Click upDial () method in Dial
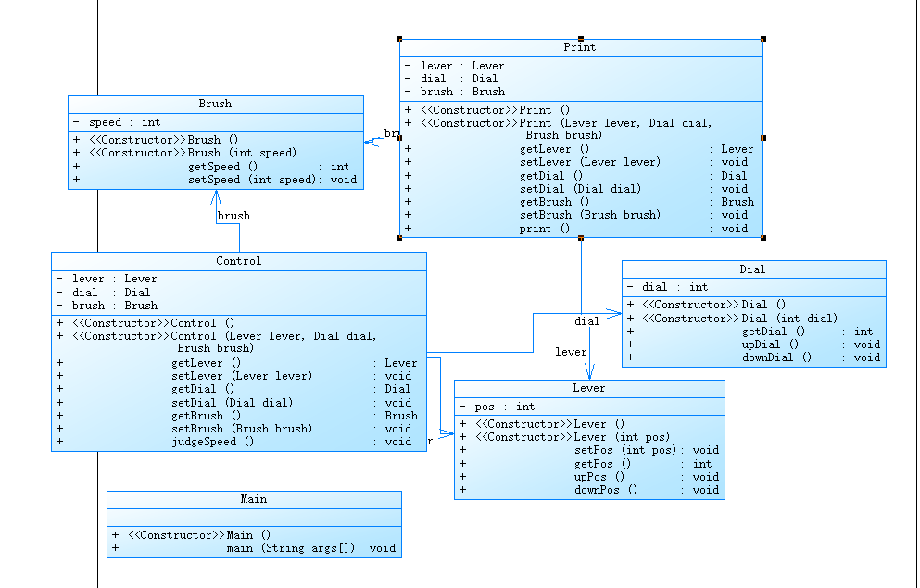 click(770, 344)
